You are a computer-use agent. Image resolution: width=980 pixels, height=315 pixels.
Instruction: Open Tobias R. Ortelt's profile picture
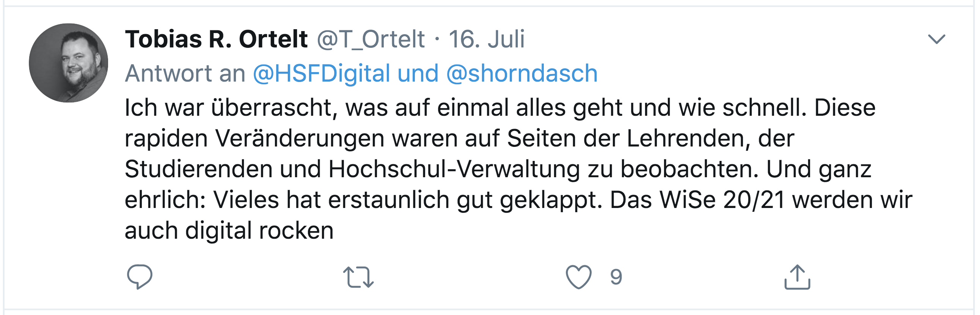[69, 63]
